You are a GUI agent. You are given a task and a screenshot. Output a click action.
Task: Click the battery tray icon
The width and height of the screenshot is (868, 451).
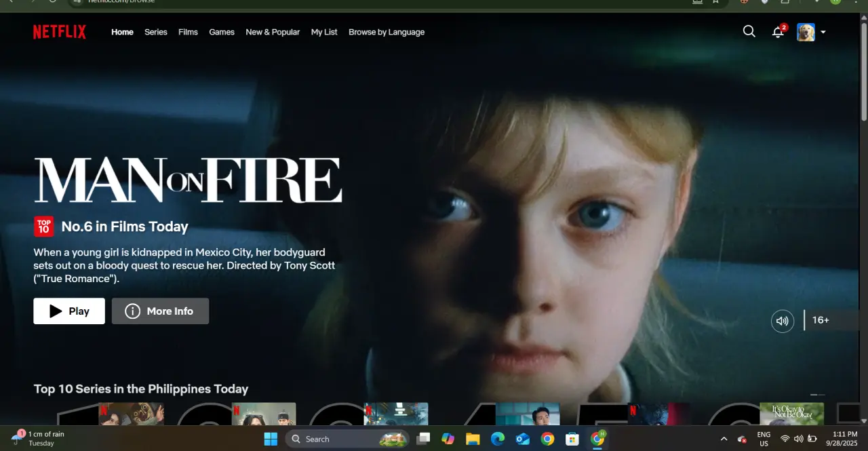click(812, 439)
